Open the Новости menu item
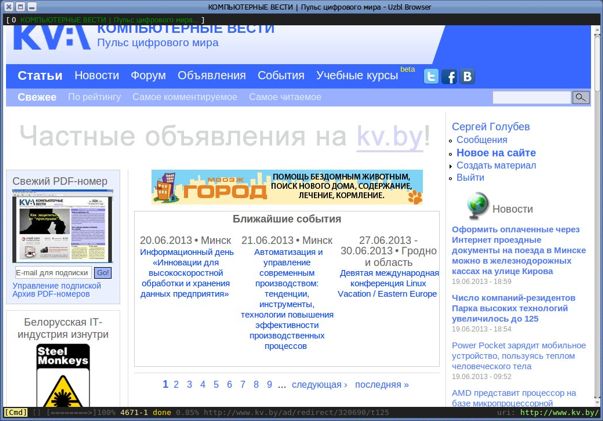The width and height of the screenshot is (603, 421). tap(96, 76)
